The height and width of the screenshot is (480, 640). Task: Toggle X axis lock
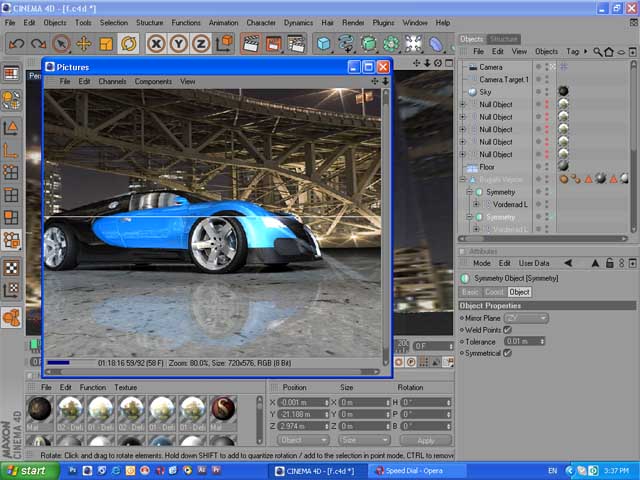[156, 43]
